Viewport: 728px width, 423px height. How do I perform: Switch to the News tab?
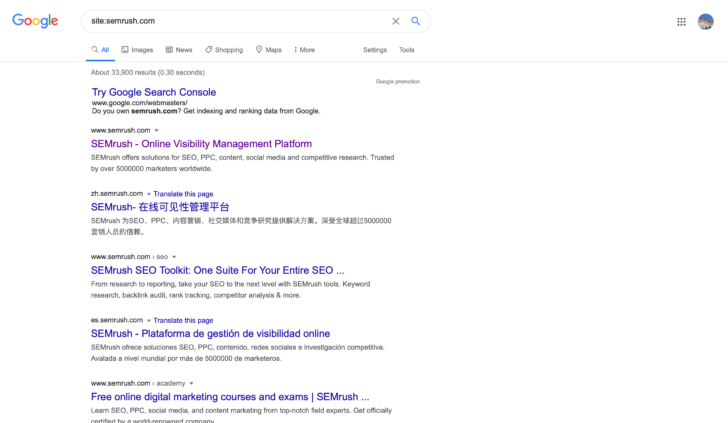click(179, 50)
